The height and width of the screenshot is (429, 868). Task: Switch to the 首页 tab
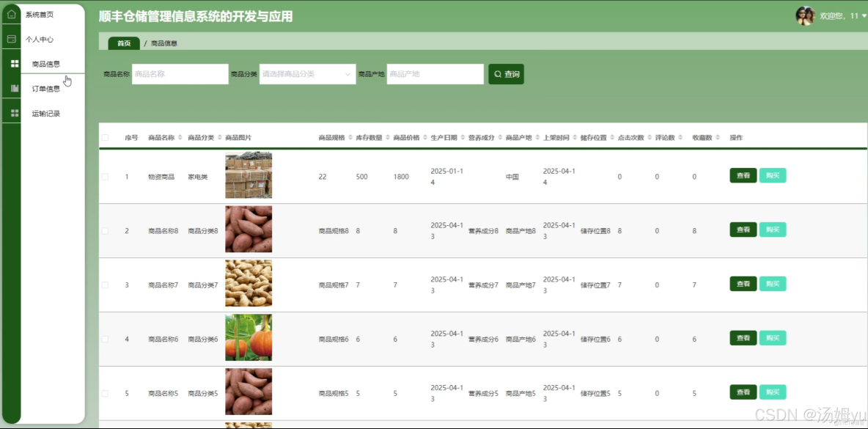pyautogui.click(x=123, y=43)
